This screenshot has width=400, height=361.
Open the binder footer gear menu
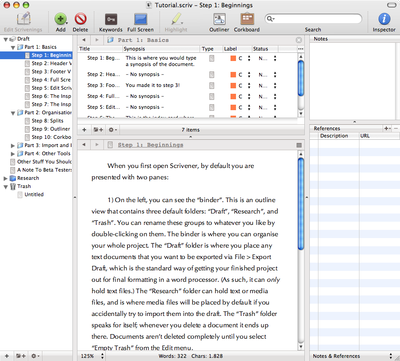[x=35, y=356]
